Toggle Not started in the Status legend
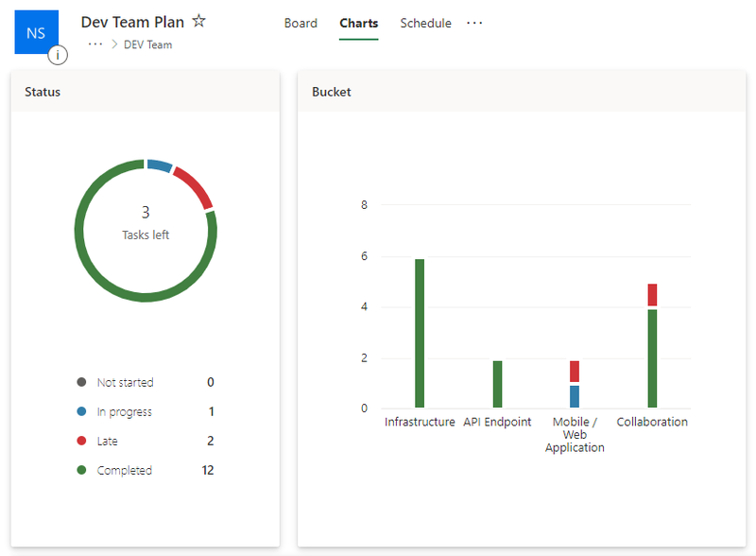This screenshot has height=556, width=756. pyautogui.click(x=124, y=382)
